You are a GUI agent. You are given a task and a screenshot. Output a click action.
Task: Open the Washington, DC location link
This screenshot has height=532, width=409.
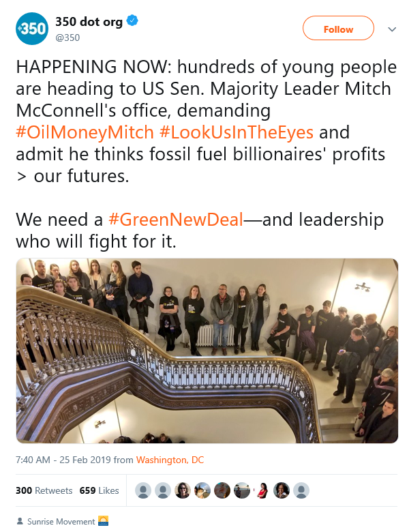click(170, 460)
